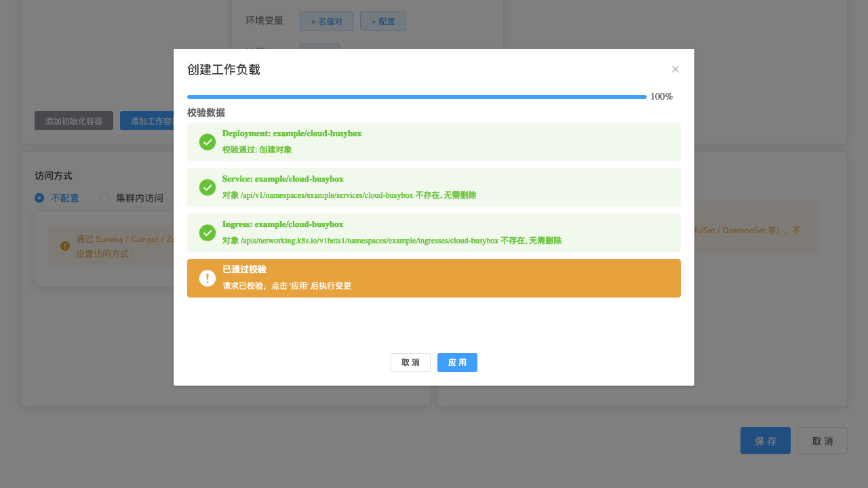This screenshot has width=868, height=488.
Task: Click 取消 inside the validation dialog
Action: [410, 363]
